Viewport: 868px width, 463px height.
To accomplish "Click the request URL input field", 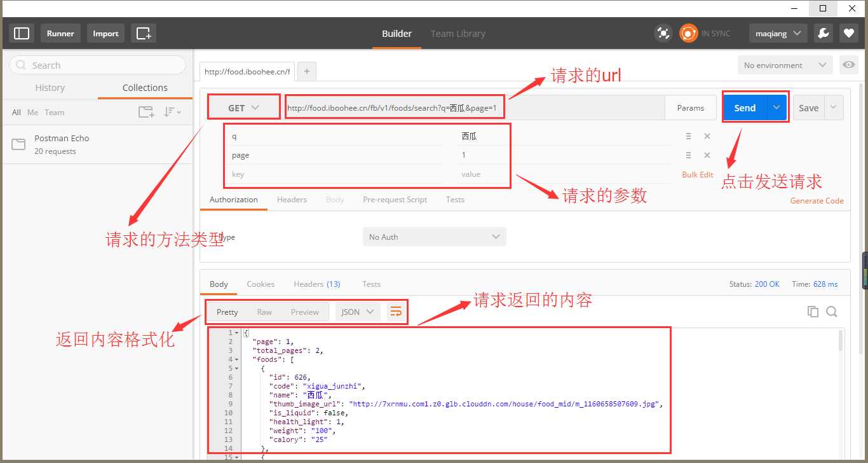I will pyautogui.click(x=474, y=107).
